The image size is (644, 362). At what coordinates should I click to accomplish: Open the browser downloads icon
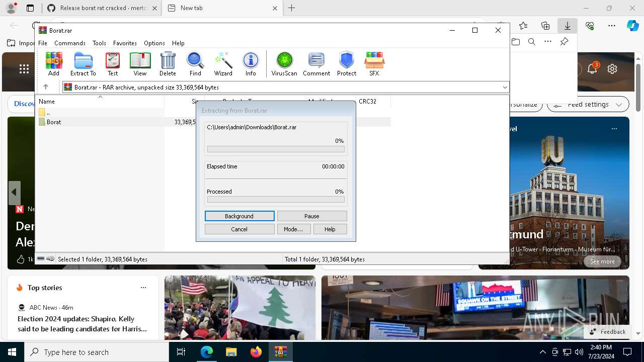tap(567, 26)
